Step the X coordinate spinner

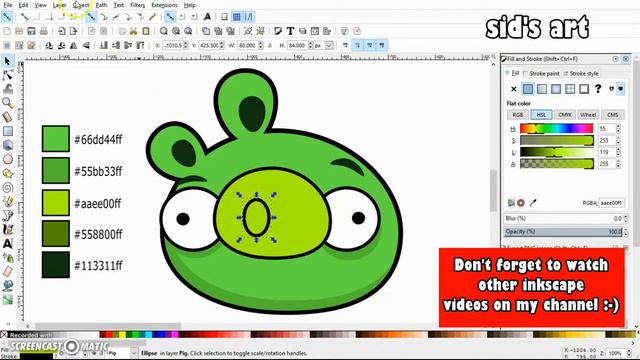tap(186, 45)
